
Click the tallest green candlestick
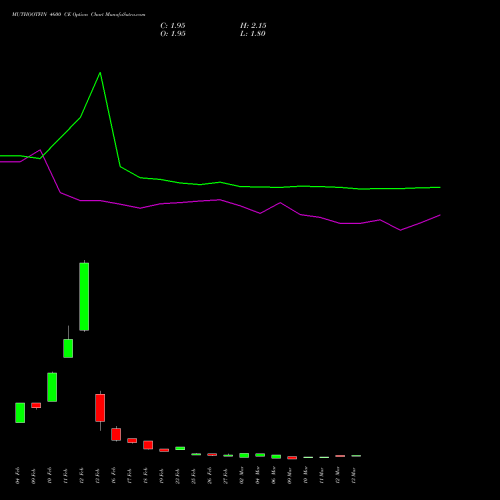tap(84, 296)
